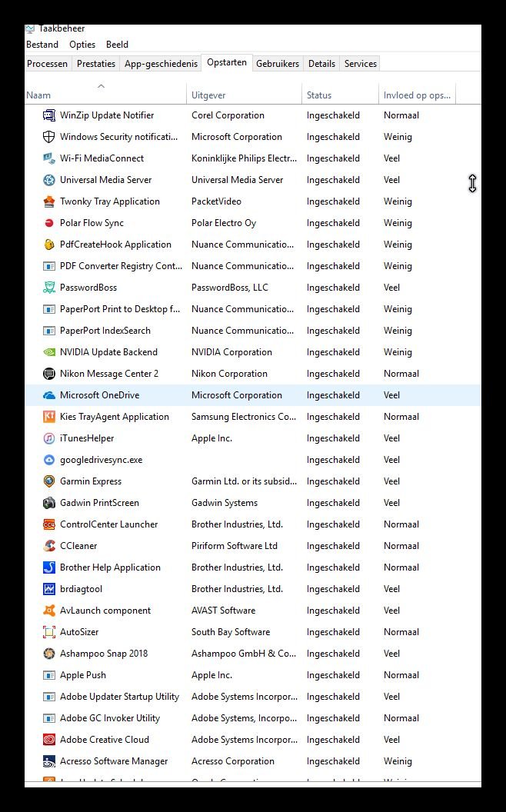The width and height of the screenshot is (506, 812).
Task: Click the Universal Media Server icon
Action: click(48, 180)
